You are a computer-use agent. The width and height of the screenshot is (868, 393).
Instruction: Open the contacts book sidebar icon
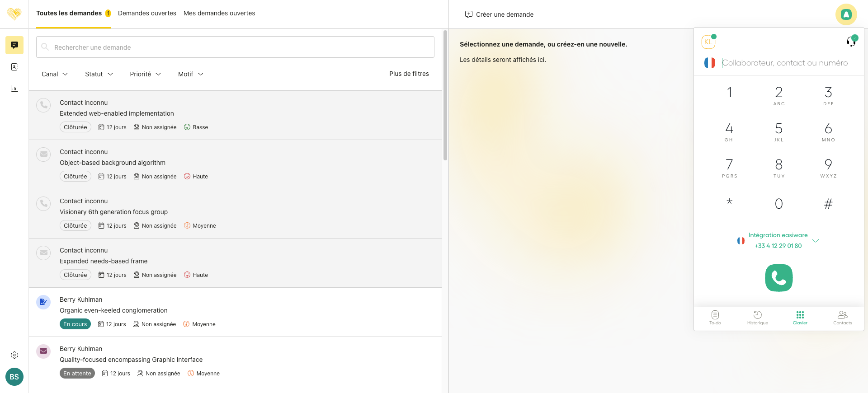[14, 67]
